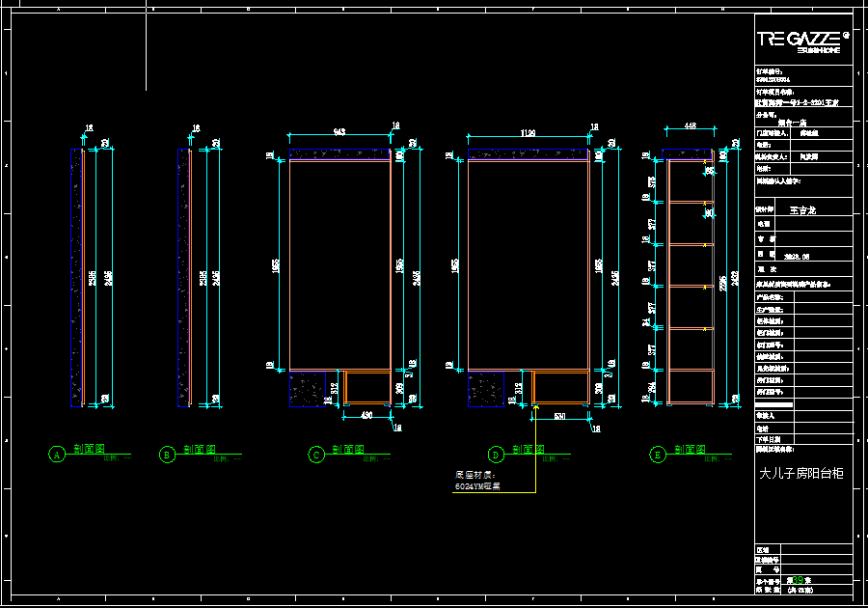Select the yellow leader line under section D

[535, 449]
